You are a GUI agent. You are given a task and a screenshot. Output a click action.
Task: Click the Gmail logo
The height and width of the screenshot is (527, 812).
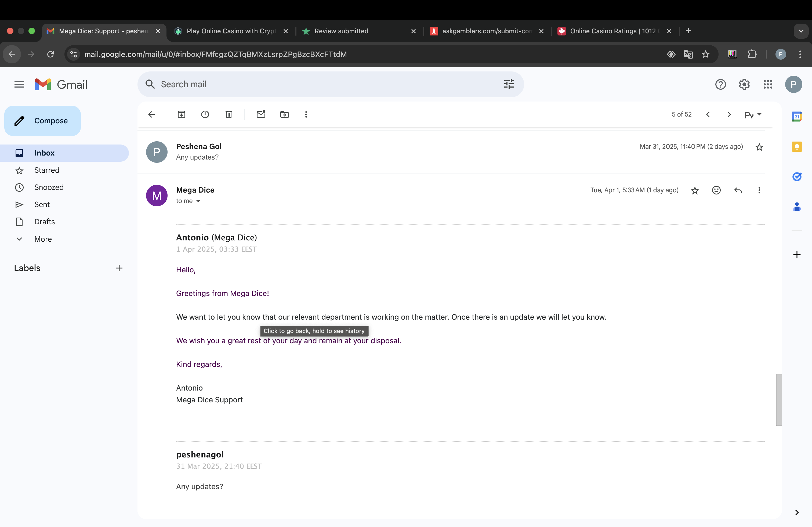click(61, 84)
